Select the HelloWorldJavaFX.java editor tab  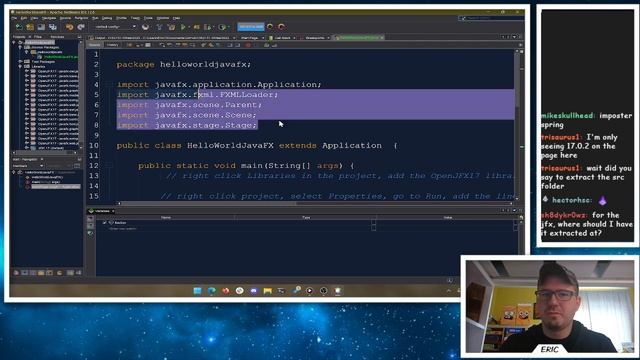coord(359,38)
